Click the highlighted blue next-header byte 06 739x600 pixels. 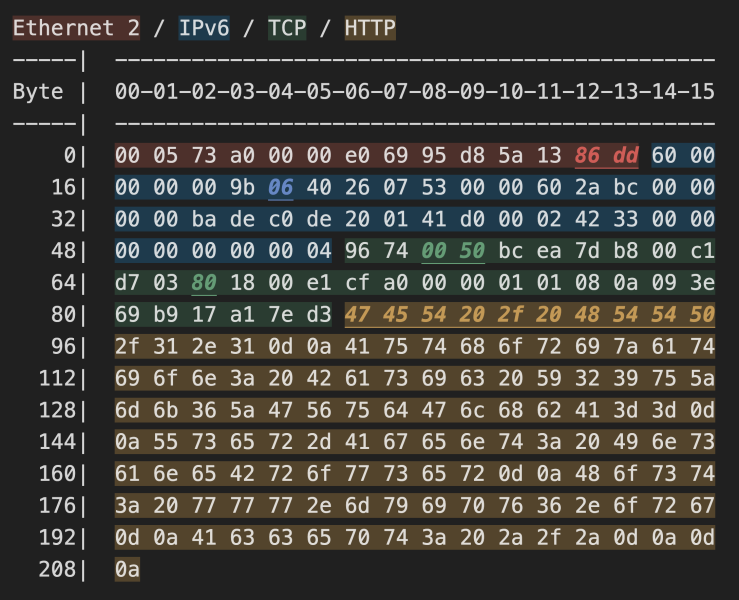pos(280,187)
